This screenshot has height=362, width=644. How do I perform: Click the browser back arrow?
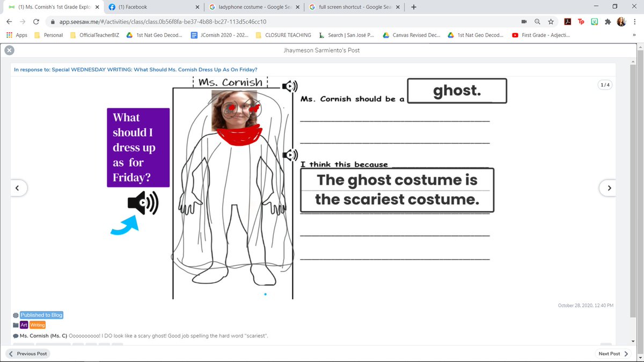[9, 22]
